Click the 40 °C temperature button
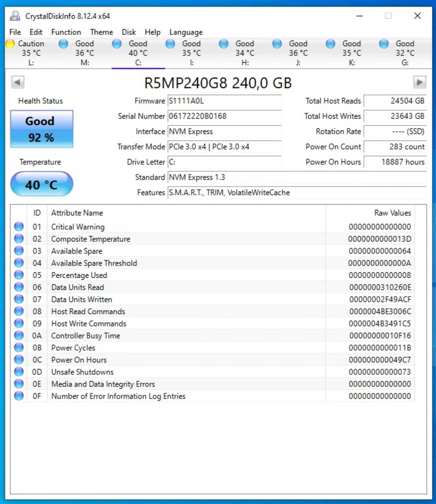436x504 pixels. tap(42, 184)
